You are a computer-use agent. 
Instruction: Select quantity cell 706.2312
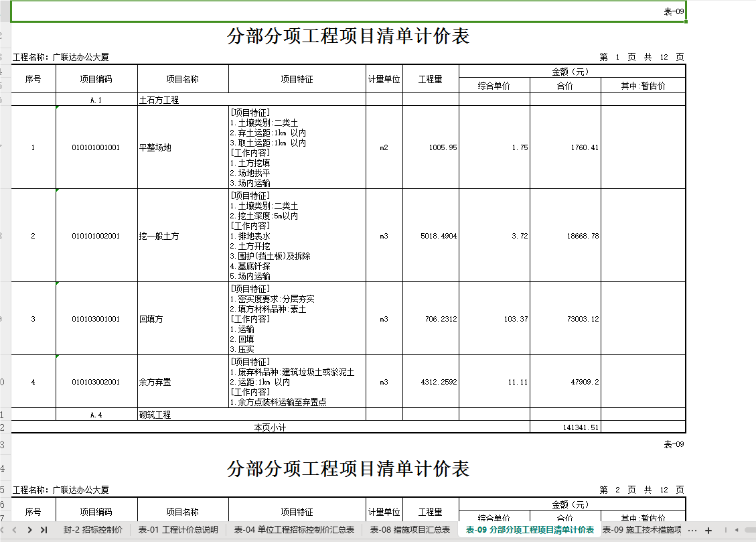pyautogui.click(x=431, y=319)
